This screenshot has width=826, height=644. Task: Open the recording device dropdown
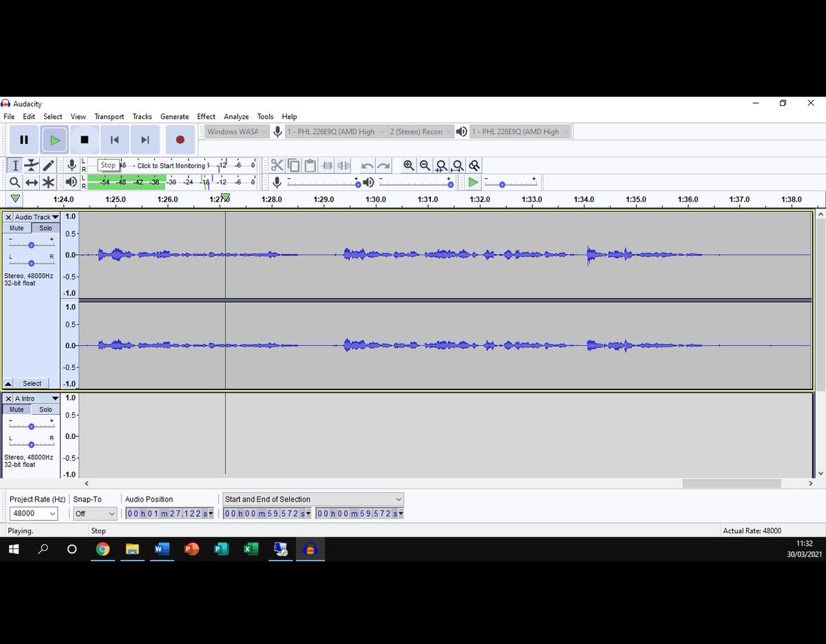(x=335, y=131)
